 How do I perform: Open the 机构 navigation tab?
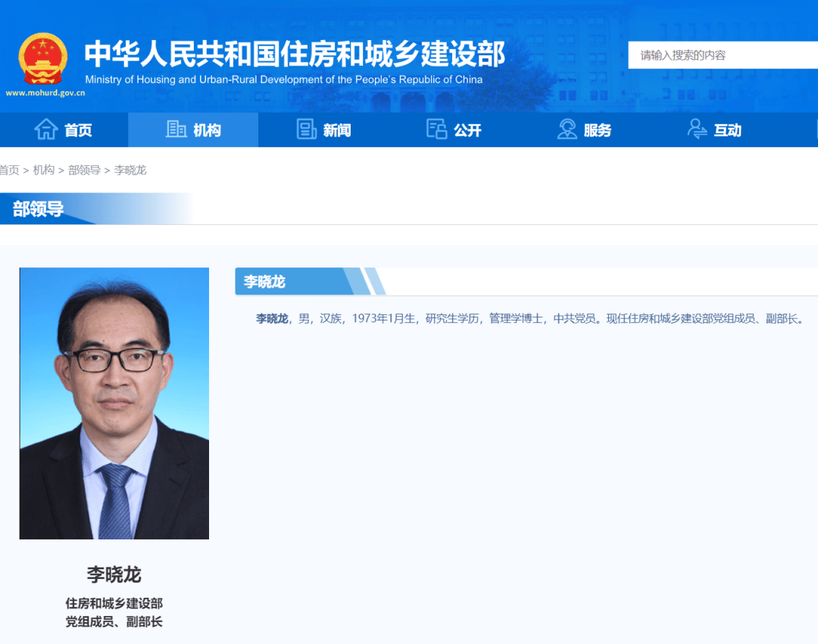pos(193,130)
